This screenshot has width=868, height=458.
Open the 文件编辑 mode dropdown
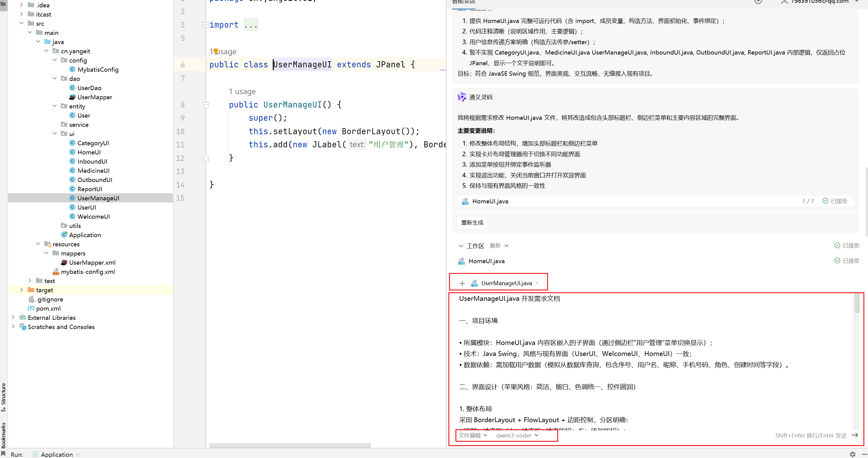pyautogui.click(x=472, y=435)
